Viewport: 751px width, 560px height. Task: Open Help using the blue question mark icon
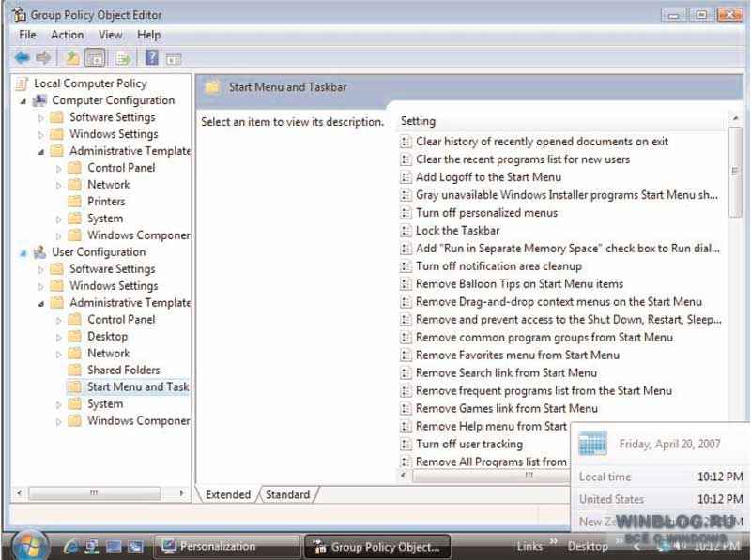pos(152,58)
